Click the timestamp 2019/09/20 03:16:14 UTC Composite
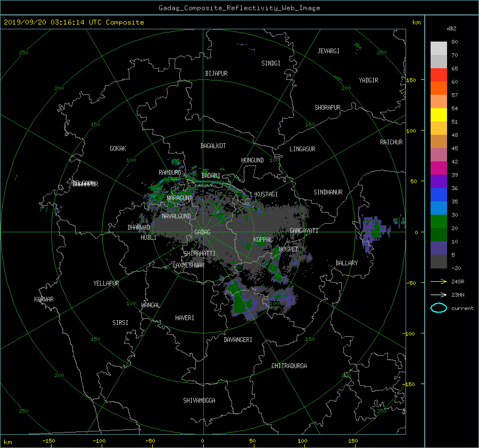 point(73,22)
